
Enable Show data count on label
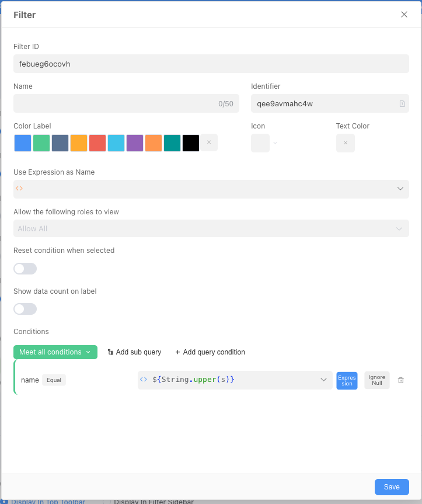(x=25, y=309)
